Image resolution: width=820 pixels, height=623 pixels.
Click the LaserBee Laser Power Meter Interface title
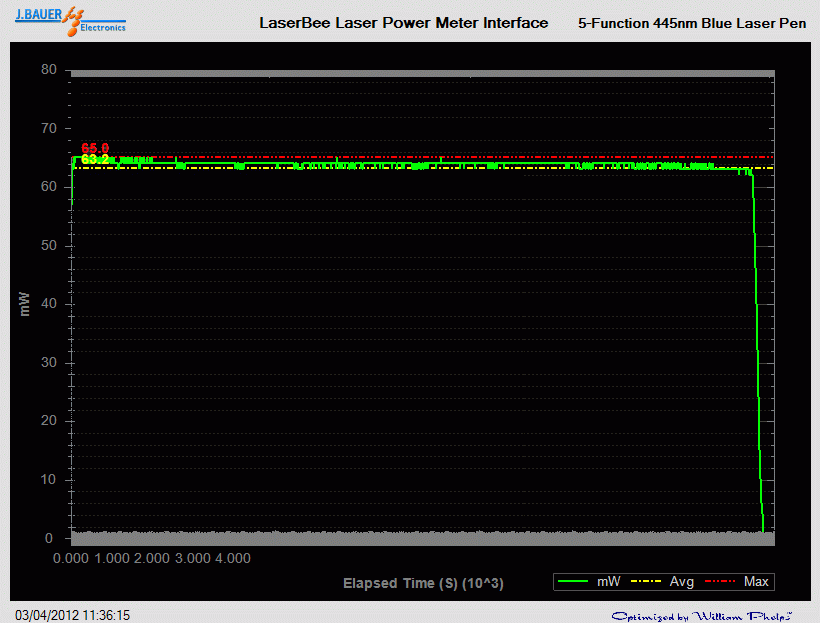pyautogui.click(x=403, y=22)
